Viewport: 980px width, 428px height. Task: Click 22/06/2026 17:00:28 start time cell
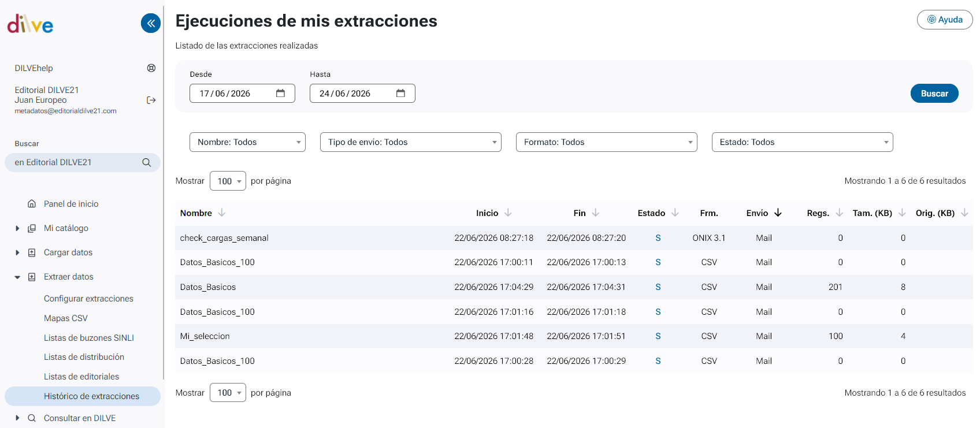pos(494,361)
